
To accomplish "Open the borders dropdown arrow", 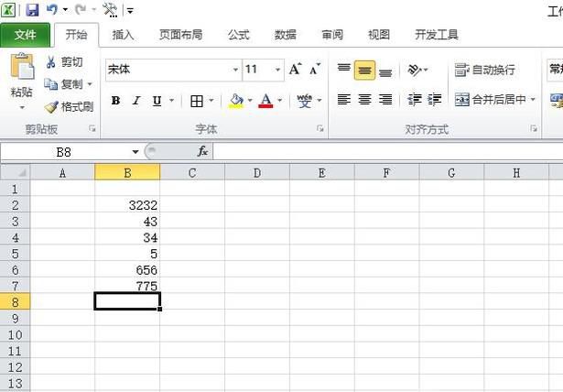I will pos(211,100).
